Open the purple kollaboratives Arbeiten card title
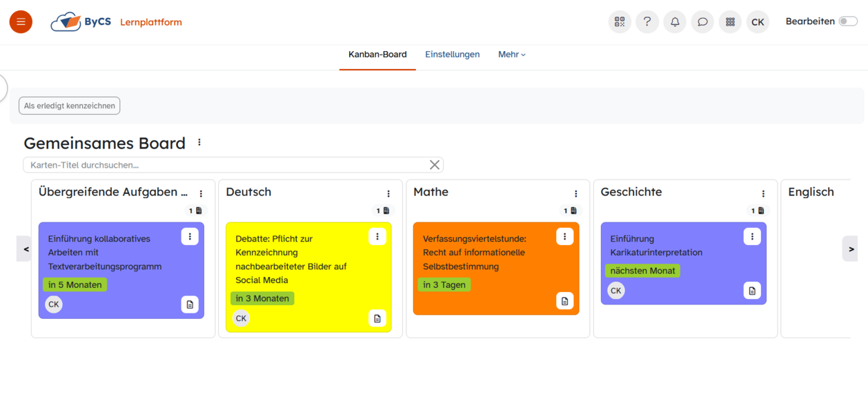The image size is (868, 408). 105,253
